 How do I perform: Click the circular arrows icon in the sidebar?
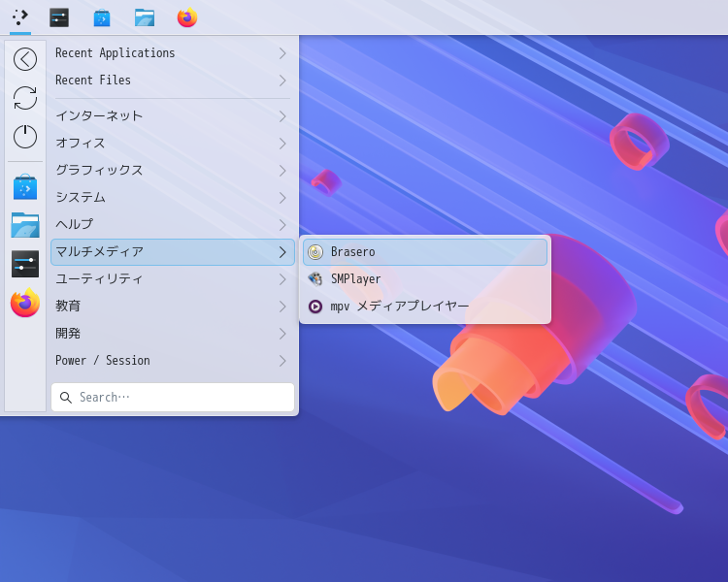(x=25, y=98)
